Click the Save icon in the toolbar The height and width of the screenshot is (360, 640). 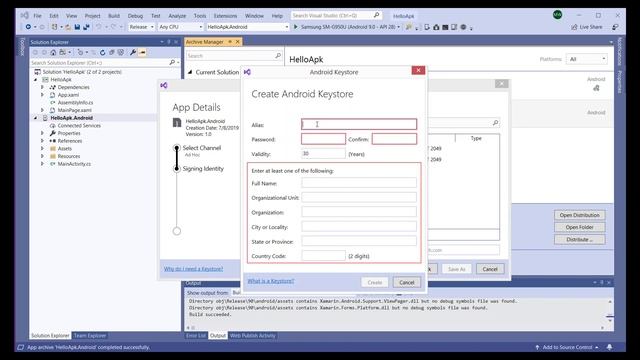coord(77,27)
